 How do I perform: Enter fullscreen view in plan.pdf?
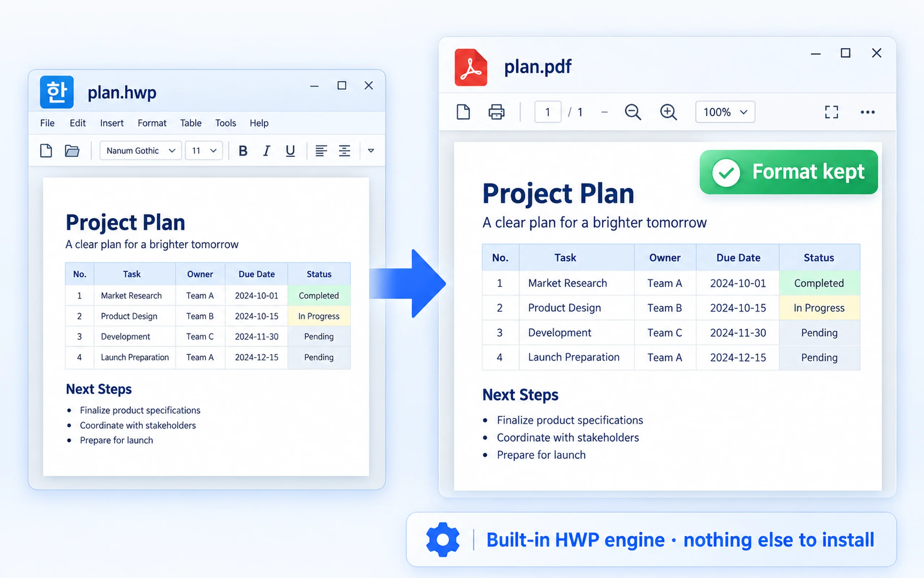coord(832,112)
